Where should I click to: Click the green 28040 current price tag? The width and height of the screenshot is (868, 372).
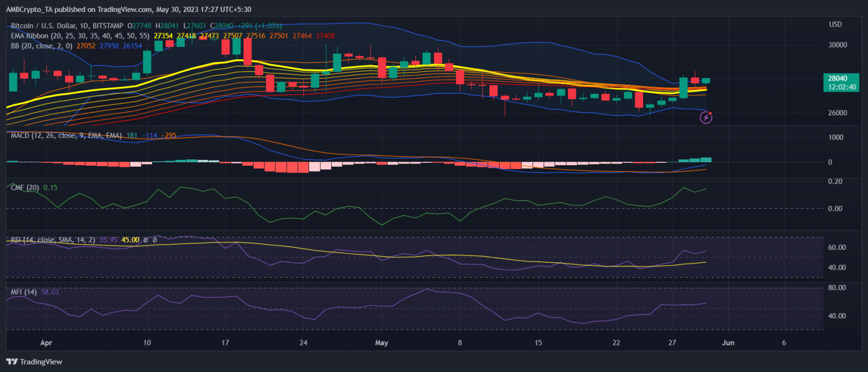tap(837, 79)
